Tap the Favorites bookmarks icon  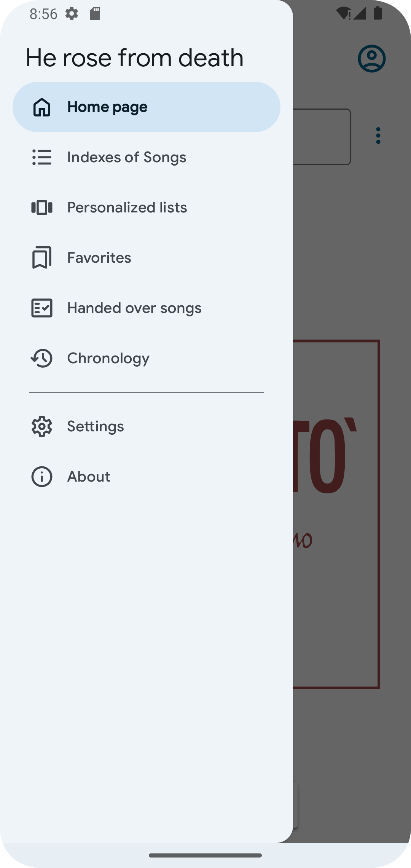click(x=42, y=258)
